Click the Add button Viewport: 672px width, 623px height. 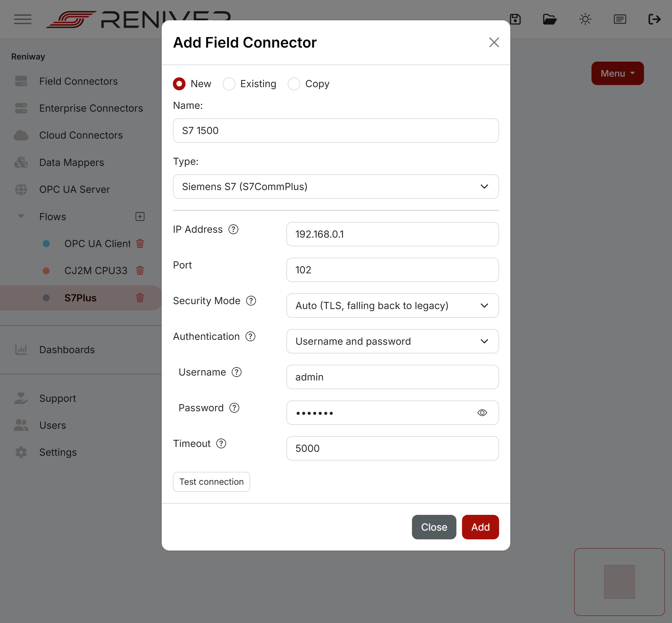481,527
